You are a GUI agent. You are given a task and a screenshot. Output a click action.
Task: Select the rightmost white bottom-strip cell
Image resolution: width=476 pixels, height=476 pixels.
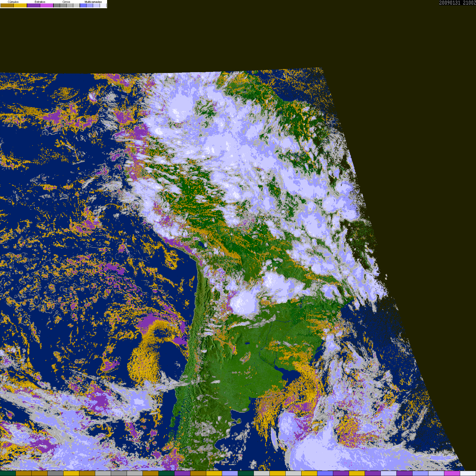[x=468, y=473]
